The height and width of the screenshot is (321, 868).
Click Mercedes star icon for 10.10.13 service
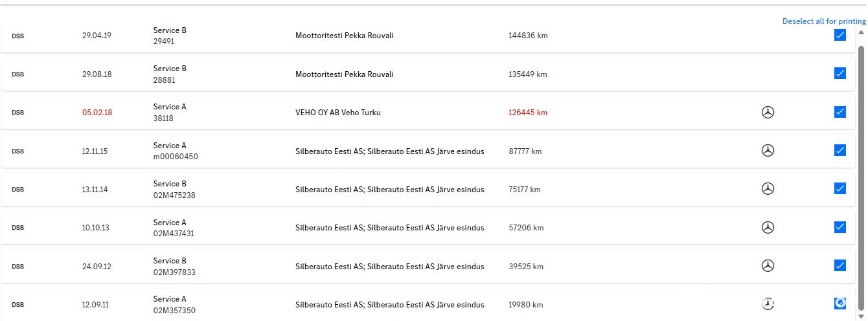coord(768,228)
